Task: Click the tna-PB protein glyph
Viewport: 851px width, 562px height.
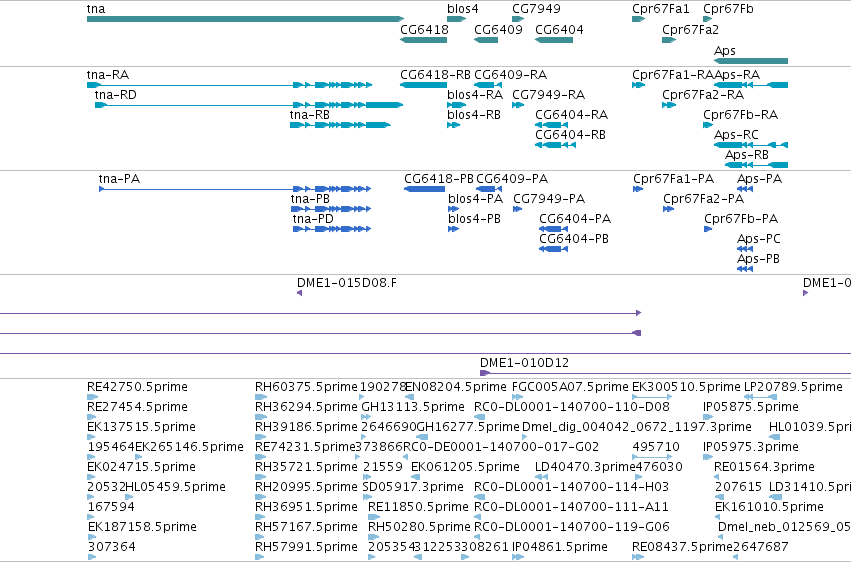Action: coord(332,209)
